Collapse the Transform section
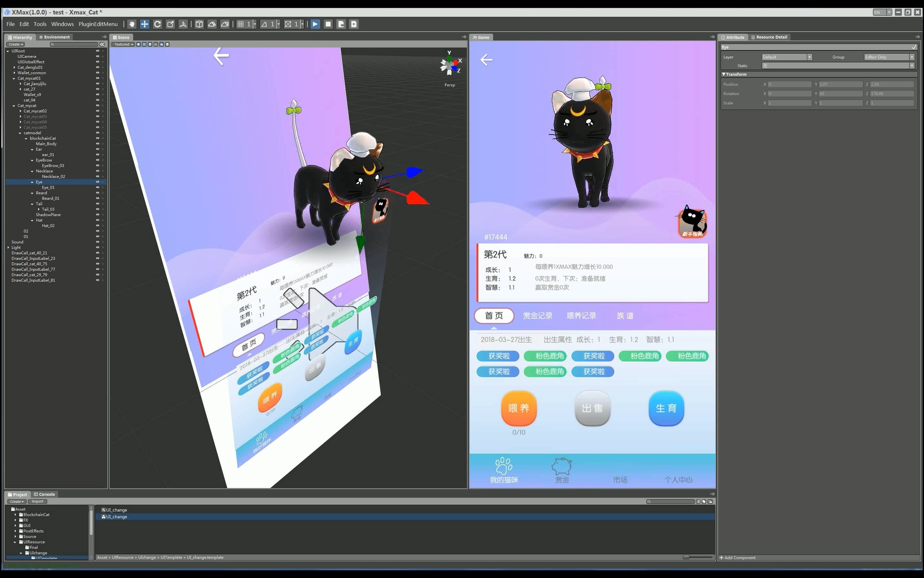The image size is (924, 578). click(x=723, y=74)
